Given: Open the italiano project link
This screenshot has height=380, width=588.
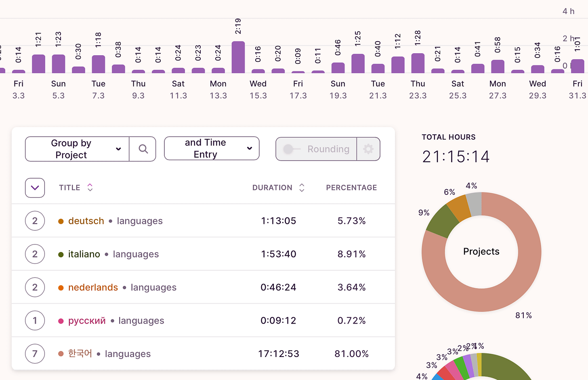Looking at the screenshot, I should 84,254.
